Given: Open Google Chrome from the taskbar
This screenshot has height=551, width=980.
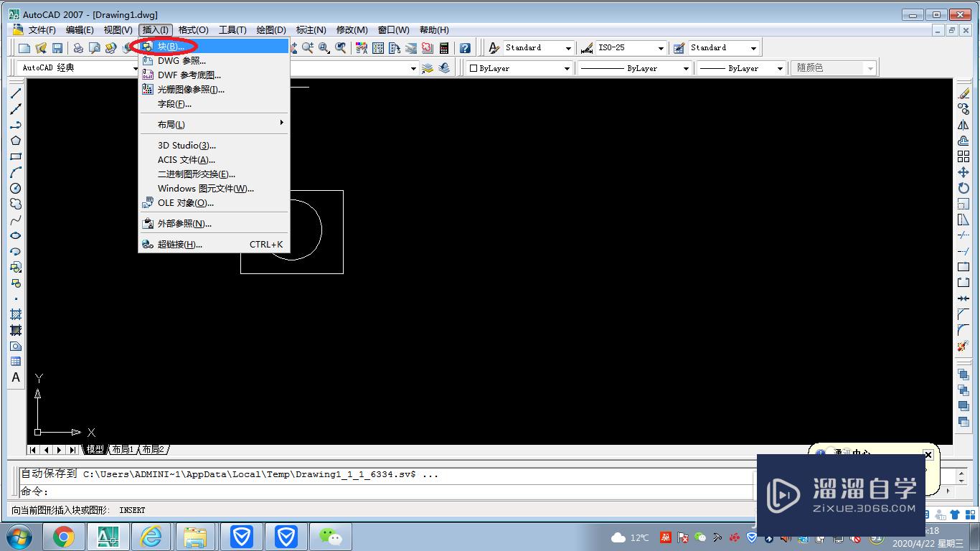Looking at the screenshot, I should click(64, 537).
